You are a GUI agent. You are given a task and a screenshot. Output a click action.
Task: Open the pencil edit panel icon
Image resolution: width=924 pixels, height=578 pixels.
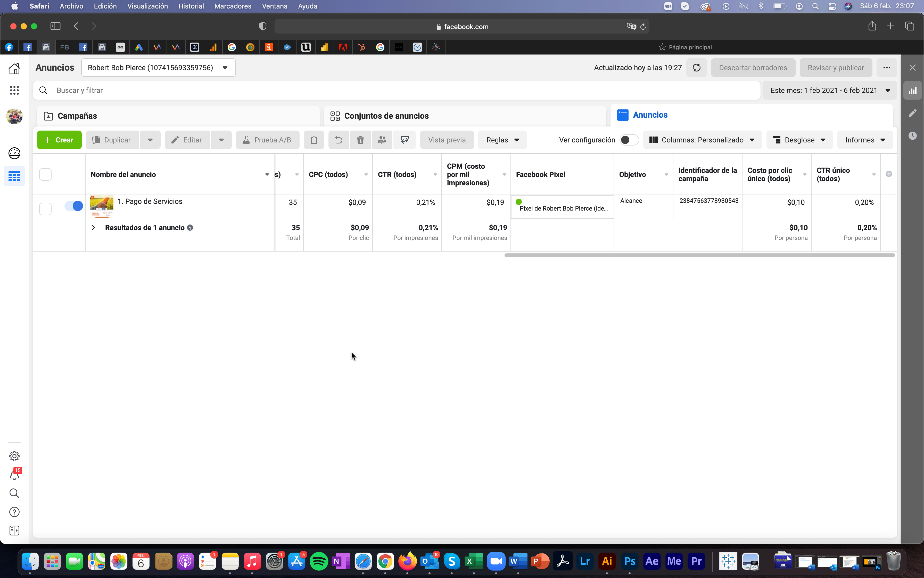pyautogui.click(x=913, y=113)
